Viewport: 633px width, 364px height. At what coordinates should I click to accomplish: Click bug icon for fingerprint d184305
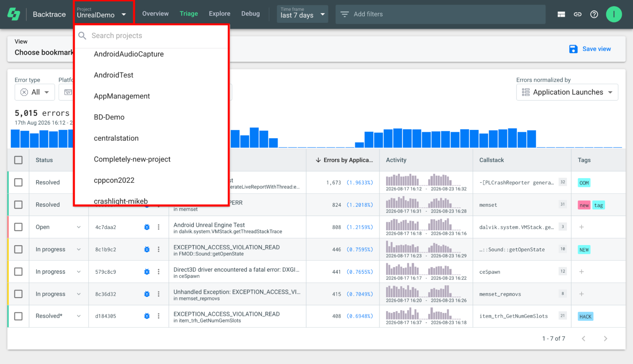coord(147,316)
